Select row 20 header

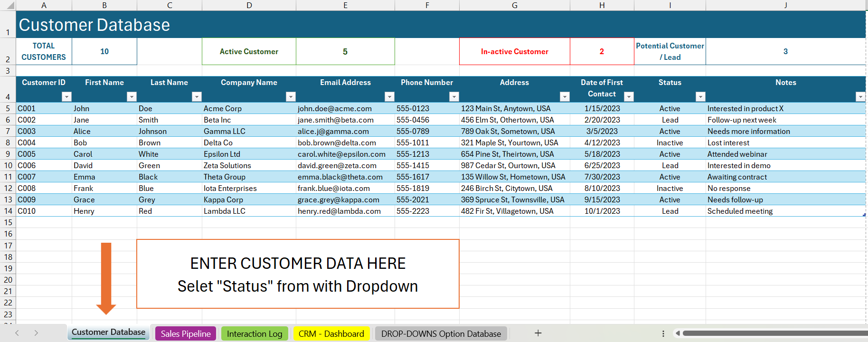(x=8, y=280)
